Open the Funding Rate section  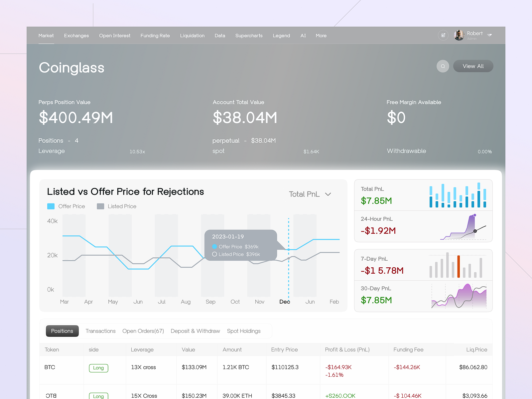(x=155, y=36)
